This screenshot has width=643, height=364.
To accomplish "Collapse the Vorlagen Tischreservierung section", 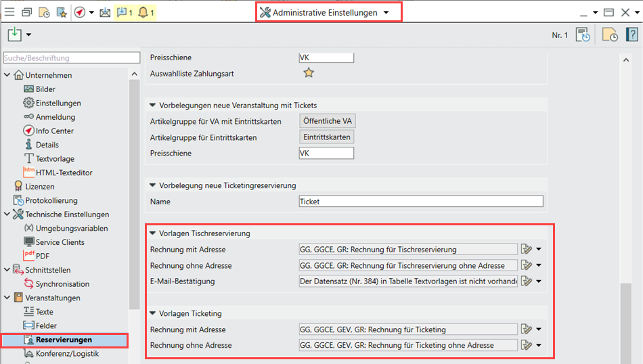I will [x=153, y=233].
